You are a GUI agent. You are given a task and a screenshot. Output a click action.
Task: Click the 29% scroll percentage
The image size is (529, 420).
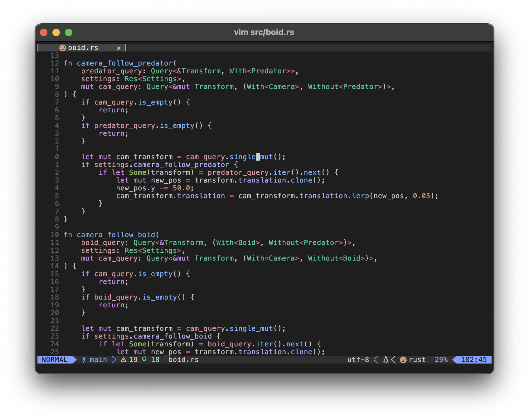pyautogui.click(x=441, y=360)
